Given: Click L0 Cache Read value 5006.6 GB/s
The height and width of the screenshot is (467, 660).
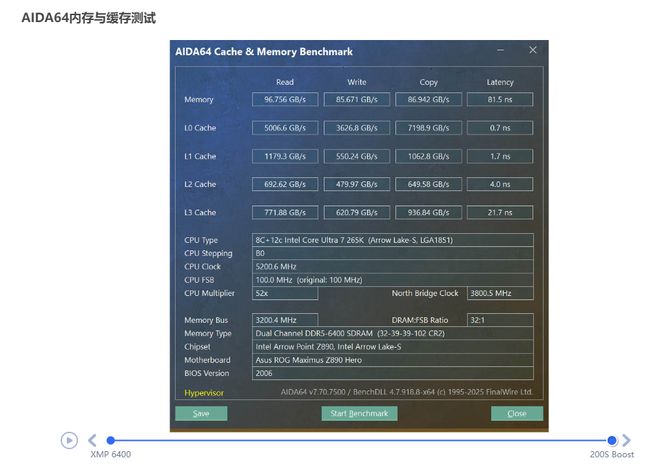Looking at the screenshot, I should click(285, 128).
